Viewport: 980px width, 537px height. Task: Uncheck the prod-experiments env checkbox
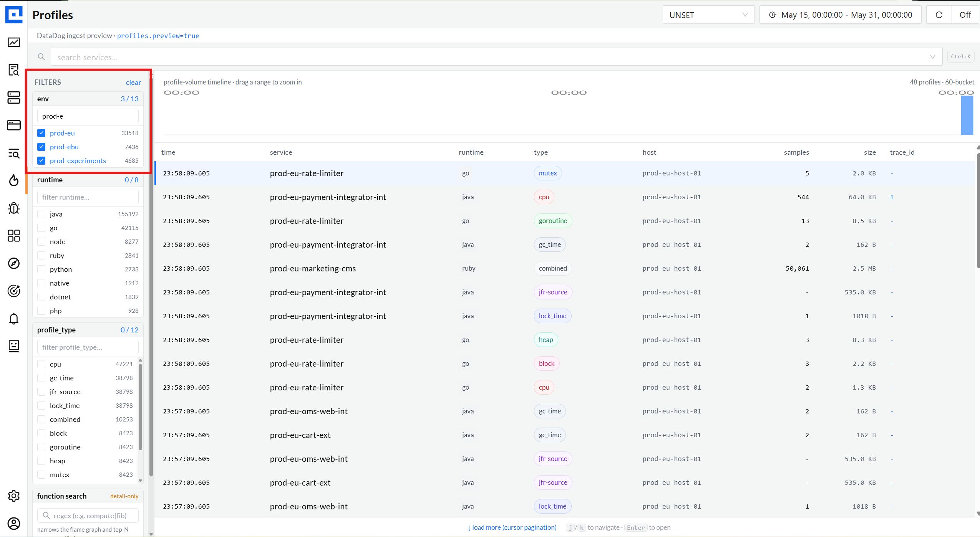click(x=41, y=161)
